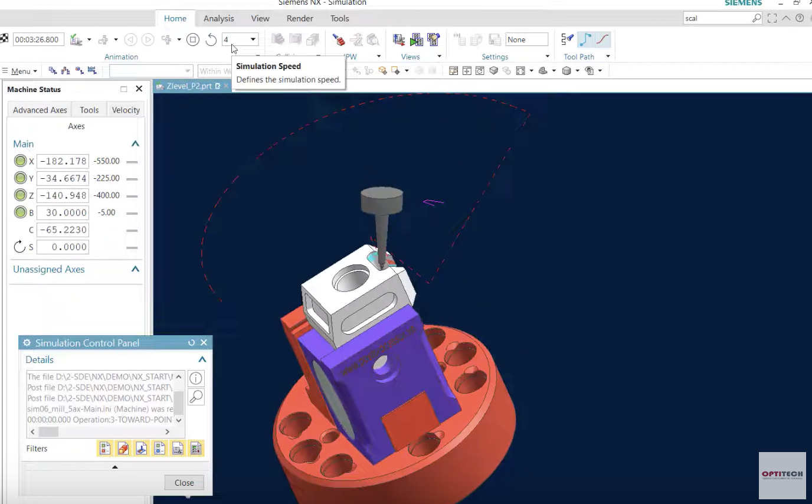Click the blue tool path points icon

tap(585, 40)
